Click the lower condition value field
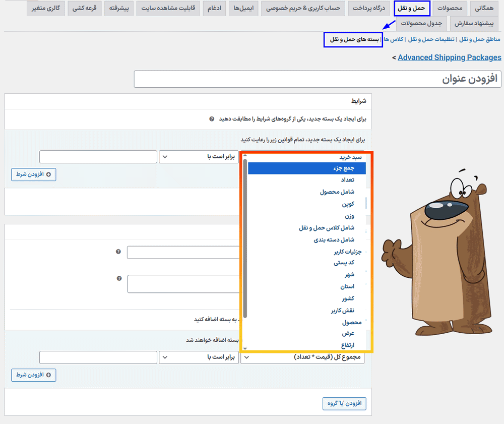Viewport: 504px width, 424px height. (98, 357)
